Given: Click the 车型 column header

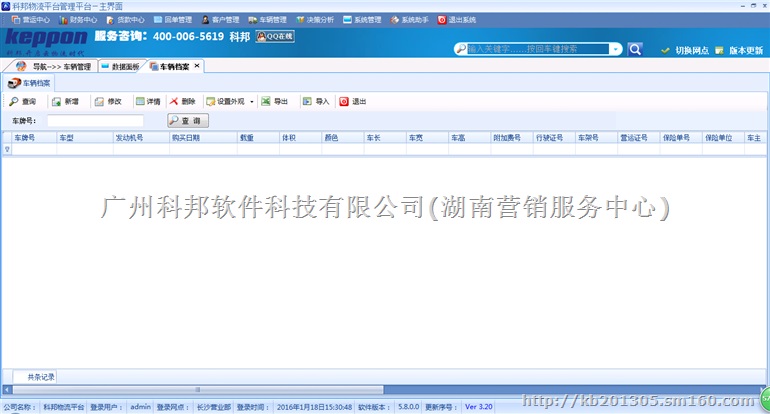Looking at the screenshot, I should [x=85, y=138].
